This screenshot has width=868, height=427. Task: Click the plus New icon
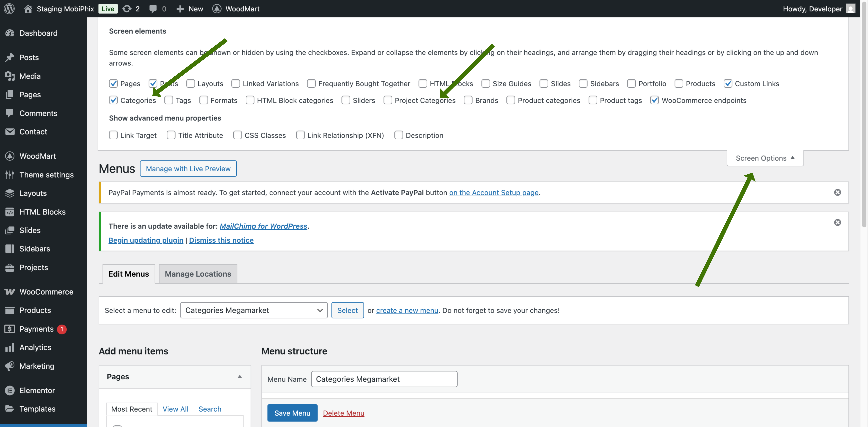180,9
